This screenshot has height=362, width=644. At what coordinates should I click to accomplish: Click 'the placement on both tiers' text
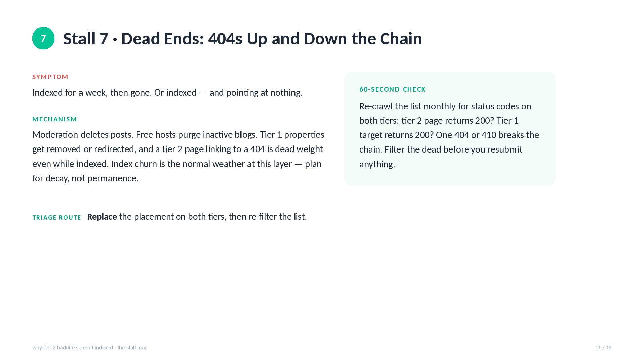173,217
